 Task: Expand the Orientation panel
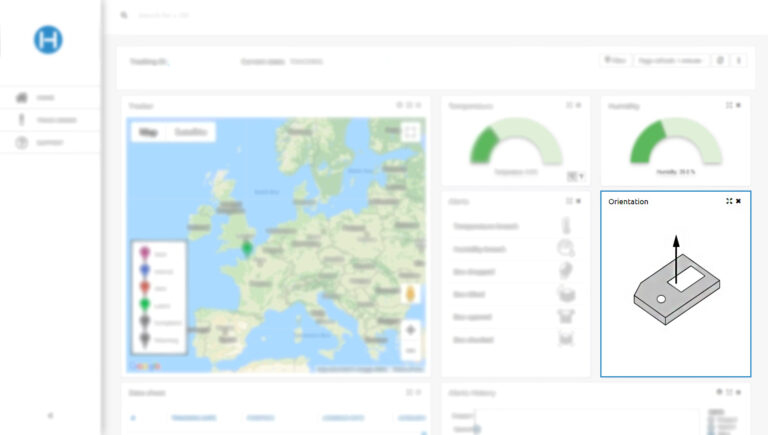[729, 201]
